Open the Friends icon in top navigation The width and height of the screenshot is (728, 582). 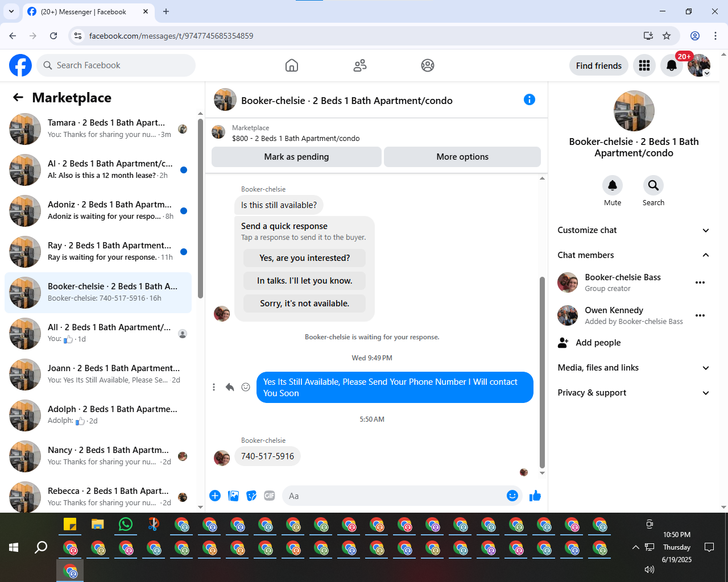(x=360, y=65)
